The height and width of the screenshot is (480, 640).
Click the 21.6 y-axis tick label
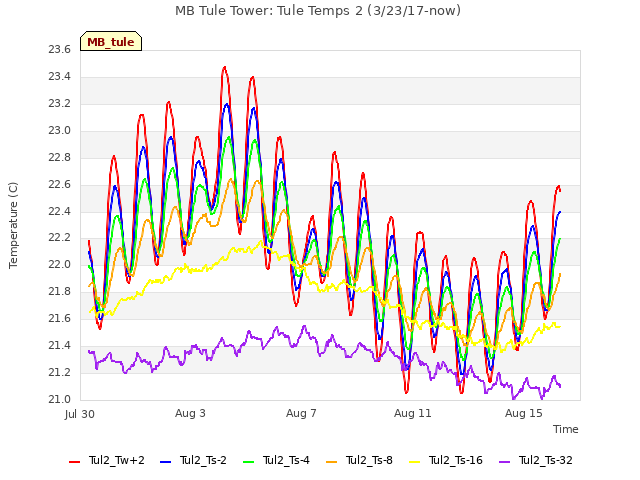pos(60,318)
